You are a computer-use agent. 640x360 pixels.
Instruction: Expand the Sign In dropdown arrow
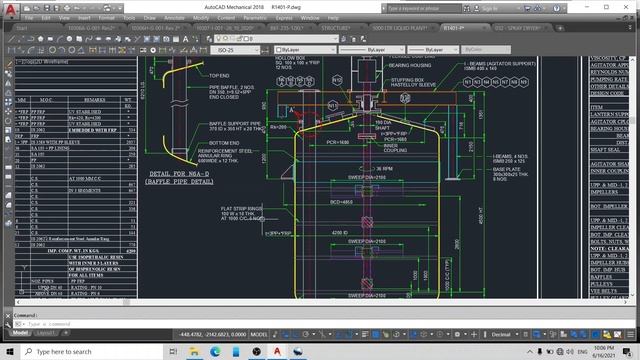518,8
